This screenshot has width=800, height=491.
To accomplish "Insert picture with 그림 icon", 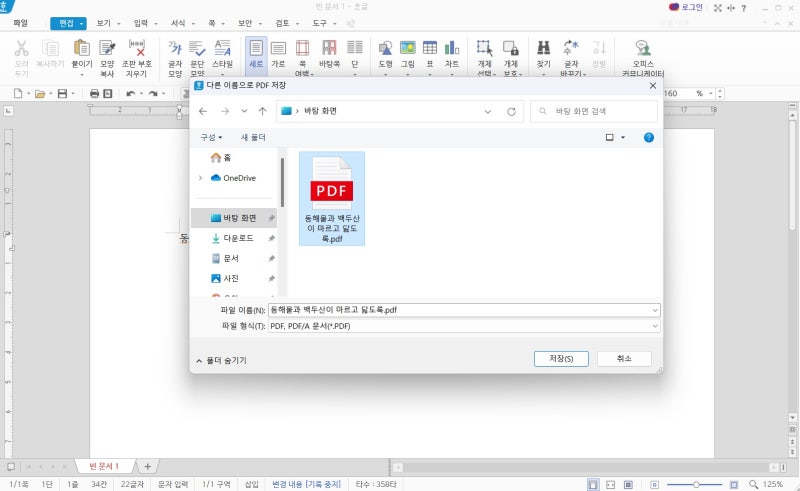I will coord(408,48).
